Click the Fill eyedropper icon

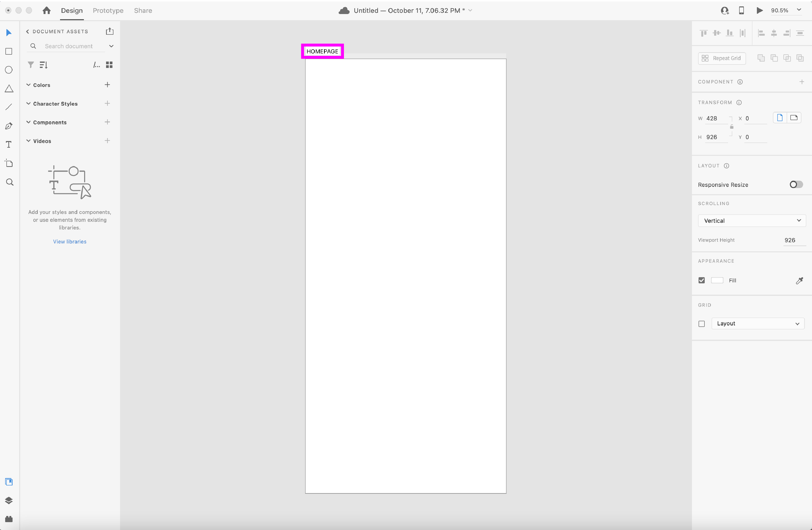point(799,281)
